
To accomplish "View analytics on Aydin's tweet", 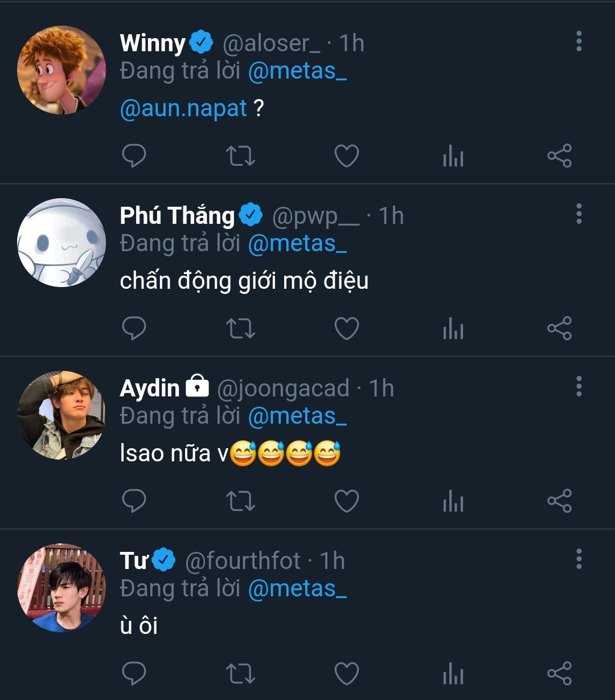I will (453, 501).
